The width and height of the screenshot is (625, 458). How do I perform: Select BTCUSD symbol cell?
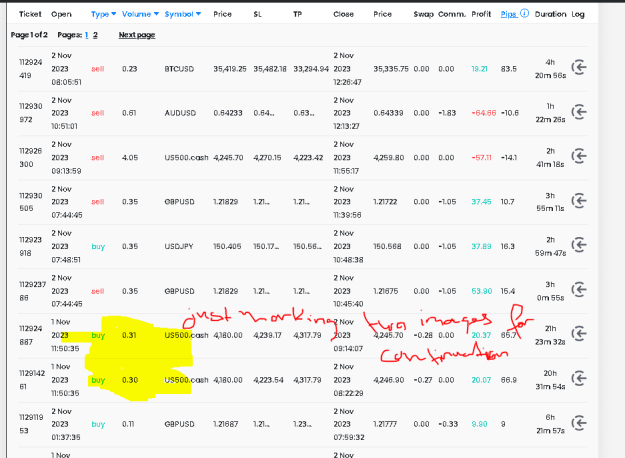[x=179, y=69]
